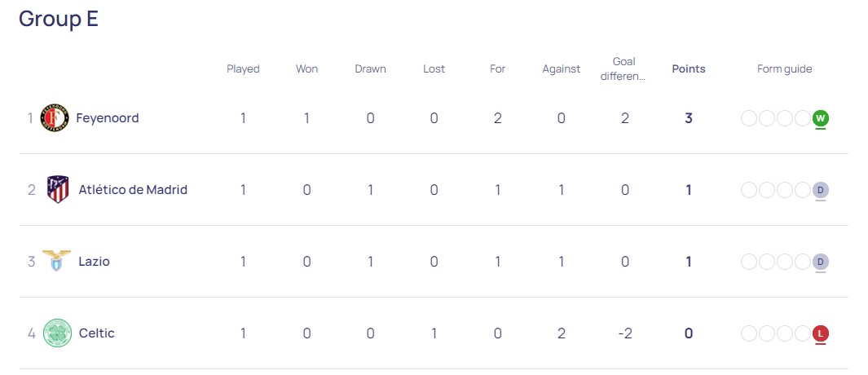Open the Feyenoord team link
The width and height of the screenshot is (868, 375).
108,118
